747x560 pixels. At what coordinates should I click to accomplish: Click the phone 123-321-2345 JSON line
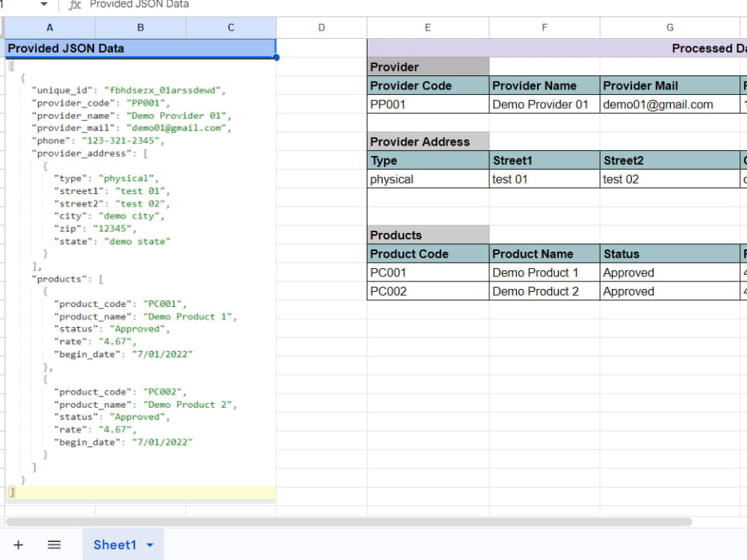(x=98, y=140)
